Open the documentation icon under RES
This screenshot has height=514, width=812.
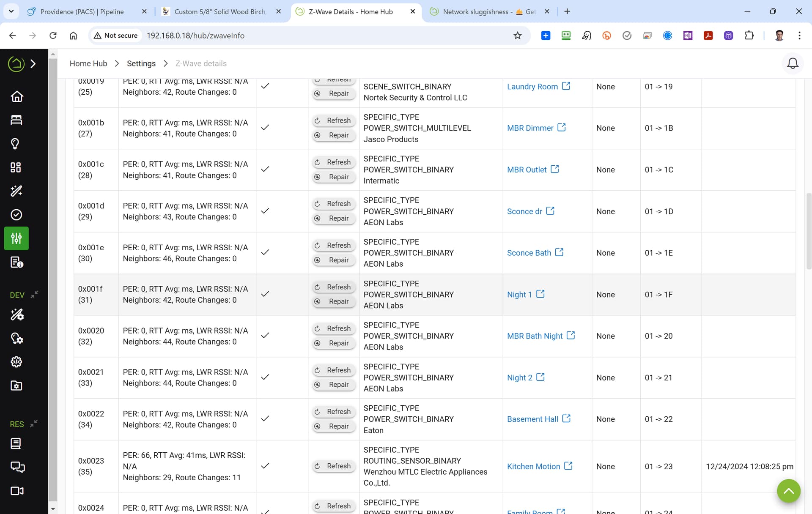(x=16, y=443)
